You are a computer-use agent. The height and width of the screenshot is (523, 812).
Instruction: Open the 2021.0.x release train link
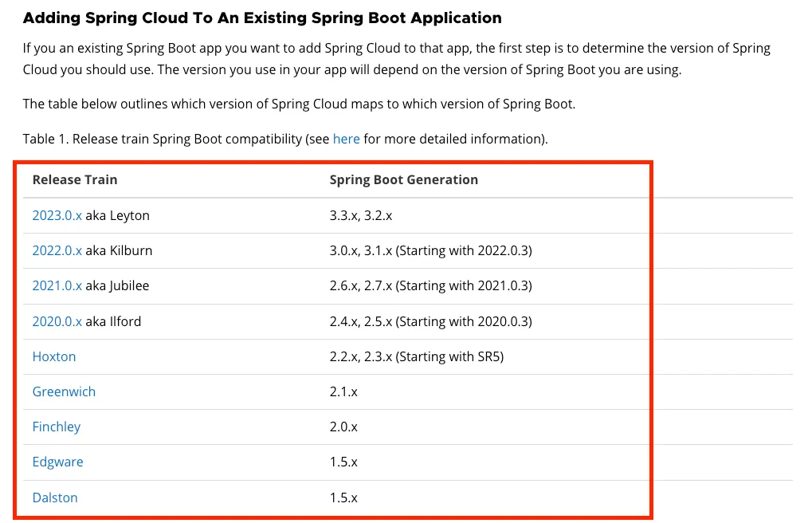point(57,285)
